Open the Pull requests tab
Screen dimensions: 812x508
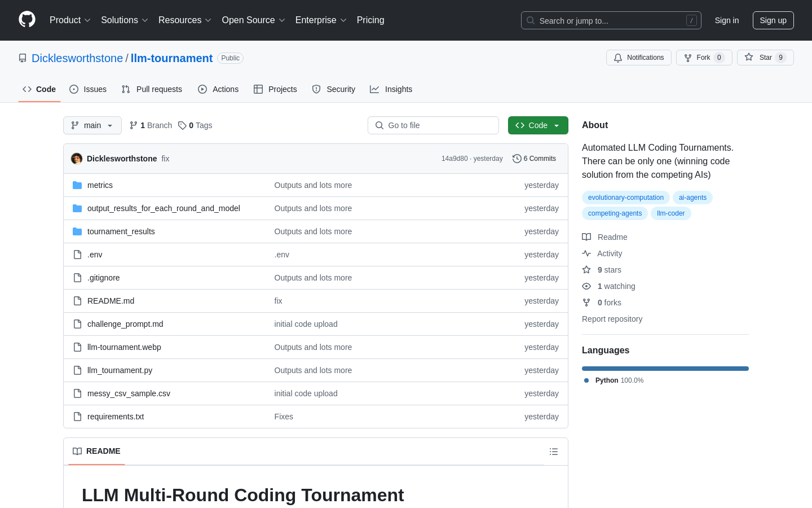(152, 89)
